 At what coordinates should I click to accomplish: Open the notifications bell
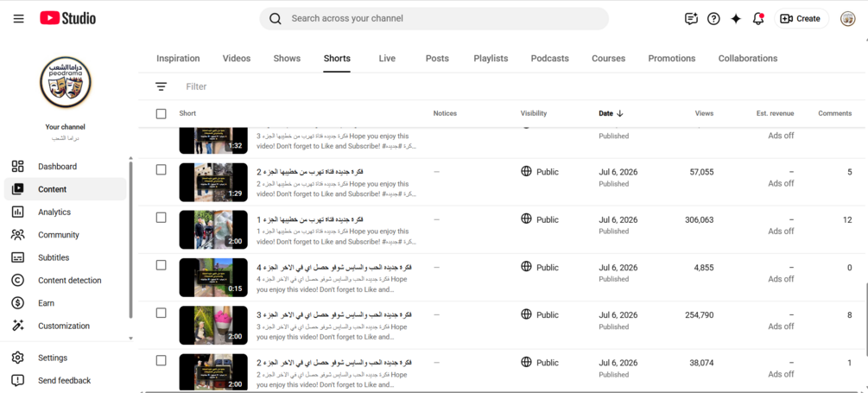pyautogui.click(x=758, y=19)
